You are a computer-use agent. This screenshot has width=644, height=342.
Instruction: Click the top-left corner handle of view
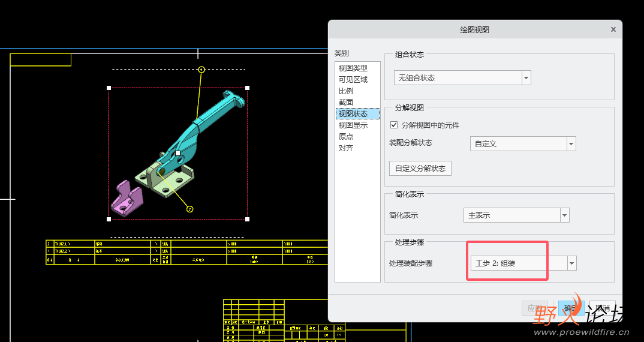coord(109,88)
